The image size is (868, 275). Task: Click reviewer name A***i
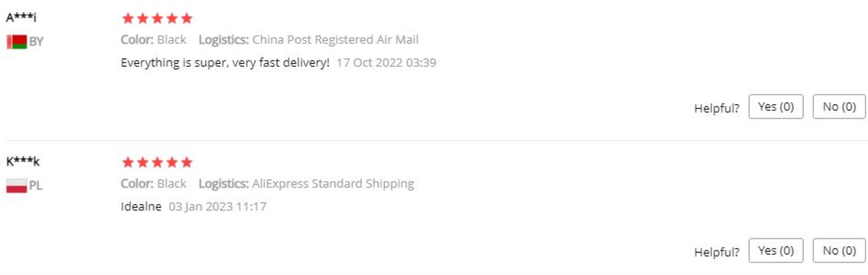[x=21, y=17]
